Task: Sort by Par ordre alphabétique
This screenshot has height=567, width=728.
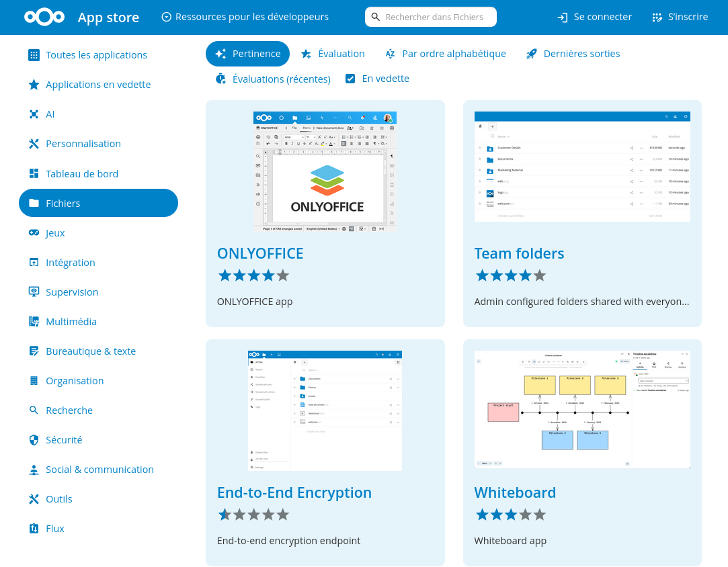Action: [x=446, y=54]
